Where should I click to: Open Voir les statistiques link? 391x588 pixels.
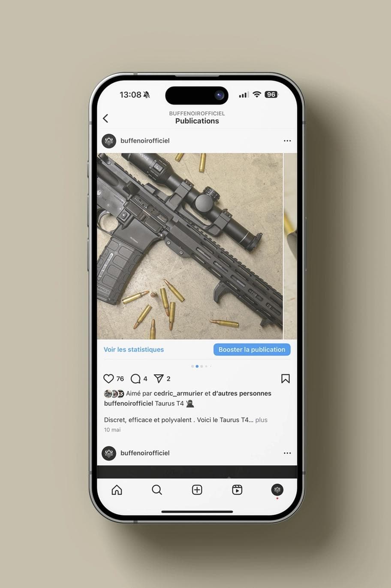click(134, 349)
